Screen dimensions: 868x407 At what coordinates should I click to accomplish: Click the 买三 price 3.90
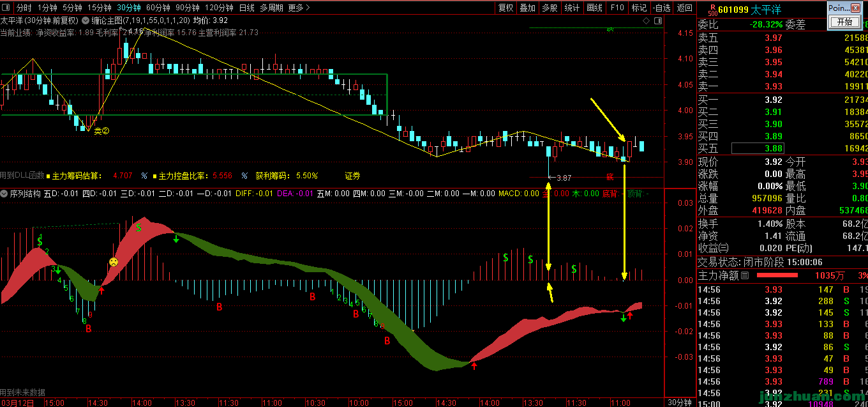[773, 124]
